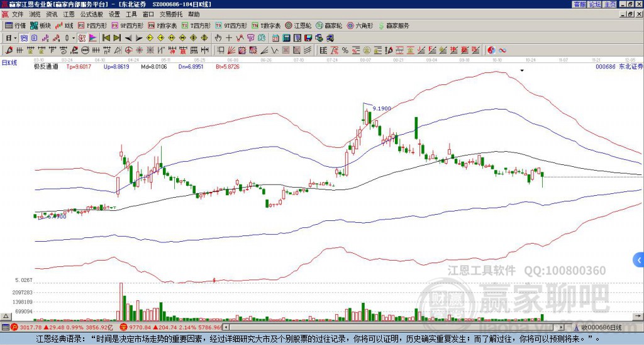Open the 9P四方形 tool
Image resolution: width=644 pixels, height=345 pixels.
point(127,25)
